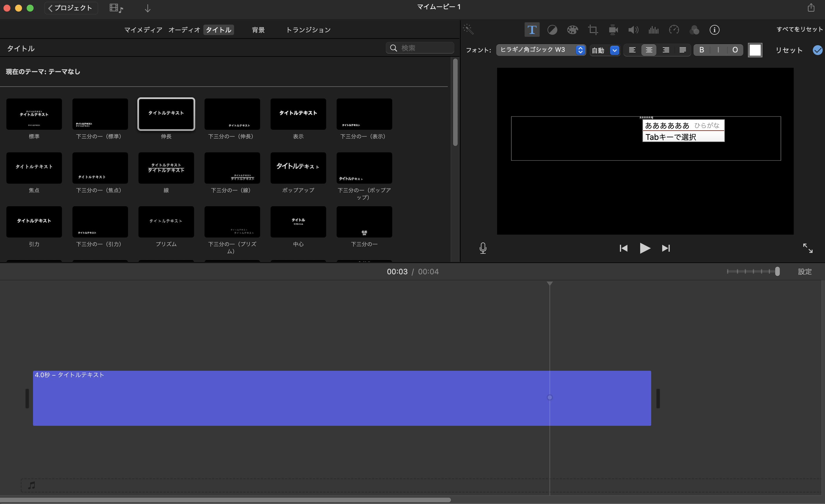Toggle bold text formatting
The height and width of the screenshot is (504, 825).
coord(701,50)
